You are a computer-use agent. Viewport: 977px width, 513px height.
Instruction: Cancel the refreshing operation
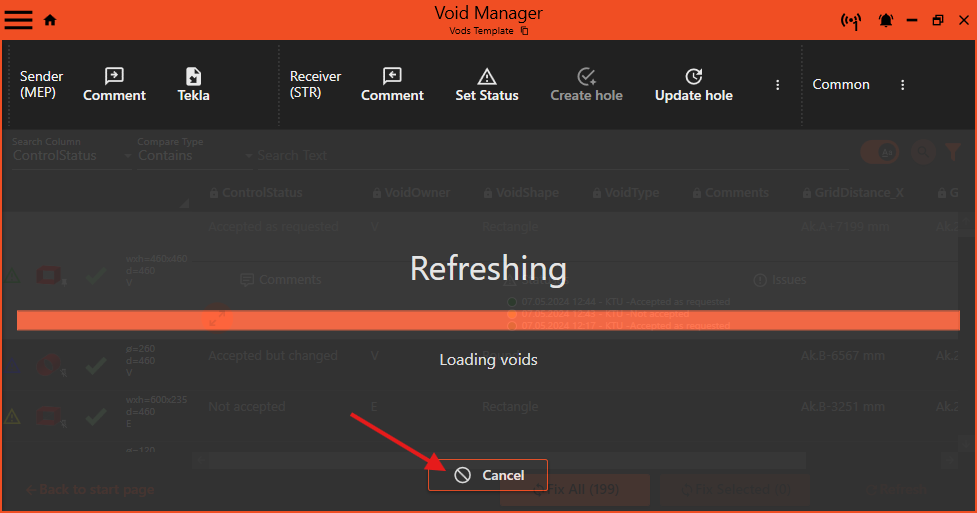(x=488, y=475)
